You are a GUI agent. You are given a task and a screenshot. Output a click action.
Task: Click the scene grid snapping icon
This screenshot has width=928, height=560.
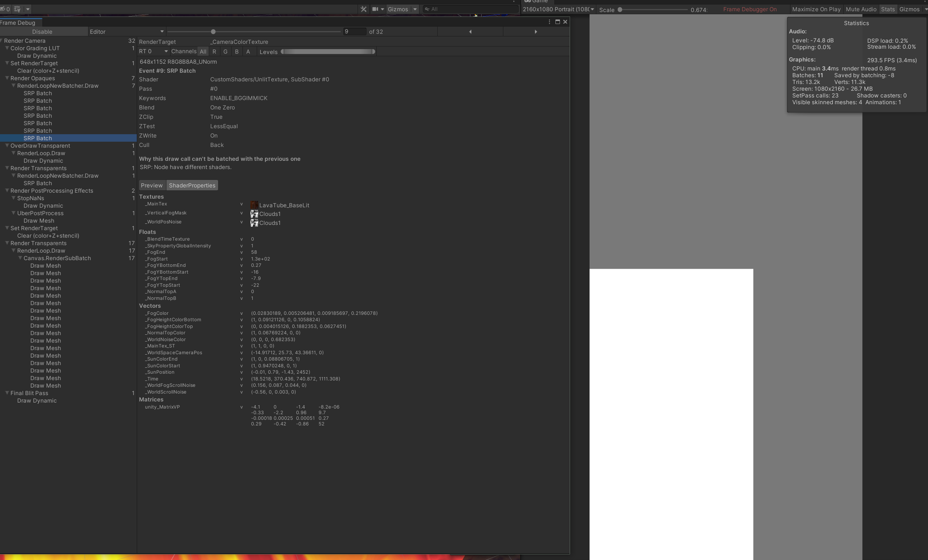tap(17, 9)
